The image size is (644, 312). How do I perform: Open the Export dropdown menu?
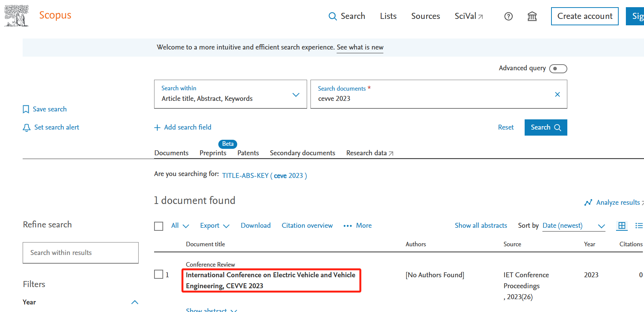click(215, 226)
